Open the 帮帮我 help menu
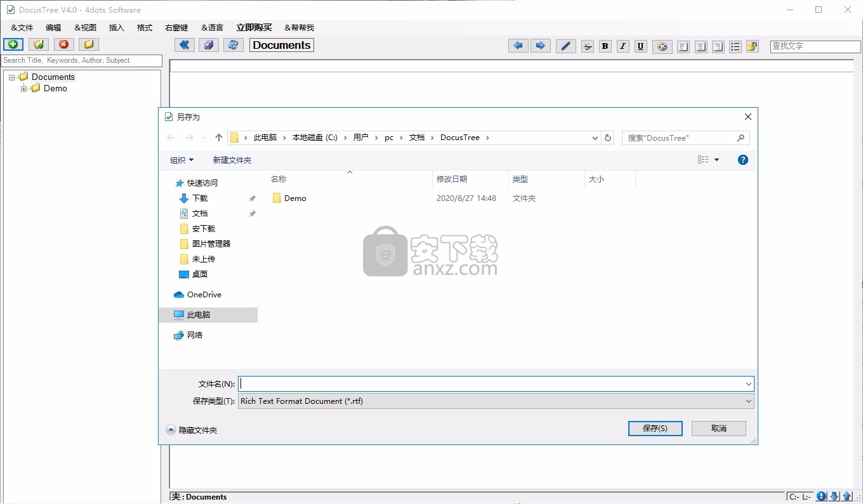863x504 pixels. coord(300,28)
